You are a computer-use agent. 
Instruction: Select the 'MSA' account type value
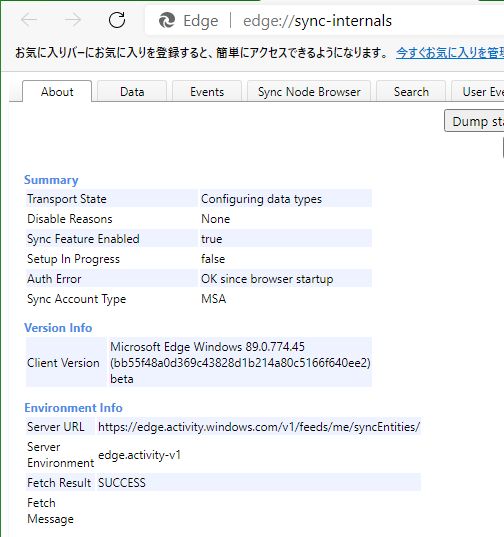point(213,299)
